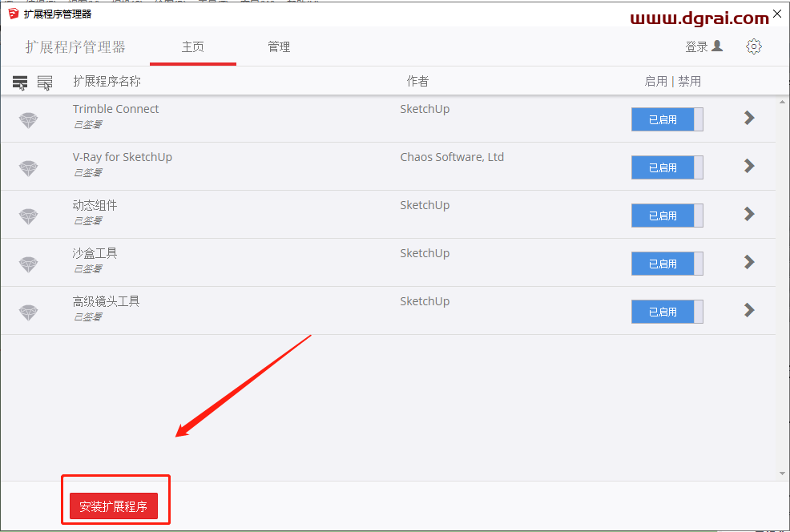Expand Trimble Connect details chevron
This screenshot has width=790, height=532.
coord(749,118)
